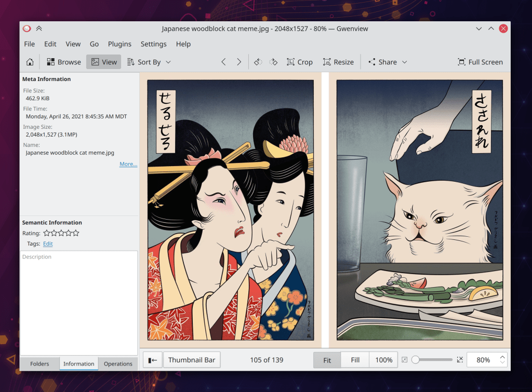Rotate image right icon
The image size is (532, 392).
(273, 62)
